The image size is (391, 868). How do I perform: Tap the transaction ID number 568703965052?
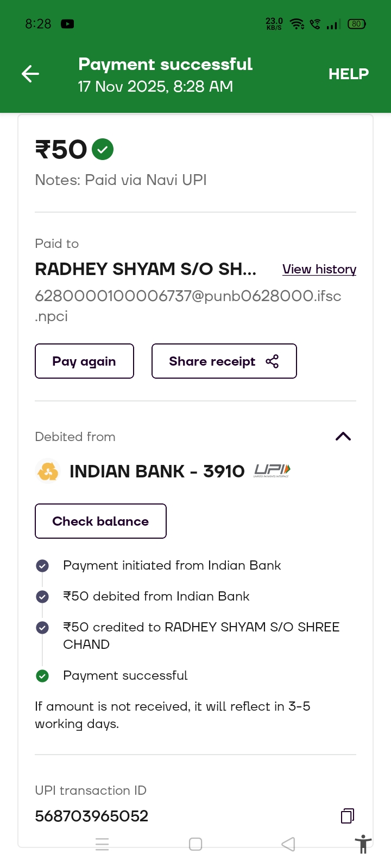pyautogui.click(x=92, y=816)
